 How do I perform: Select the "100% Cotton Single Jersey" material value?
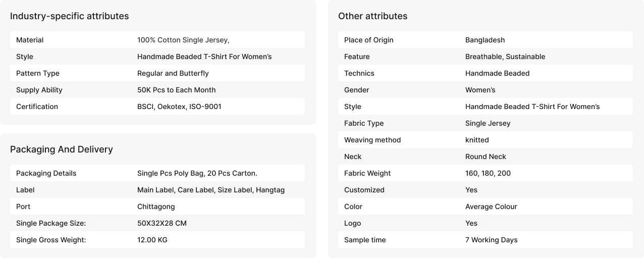(x=183, y=40)
